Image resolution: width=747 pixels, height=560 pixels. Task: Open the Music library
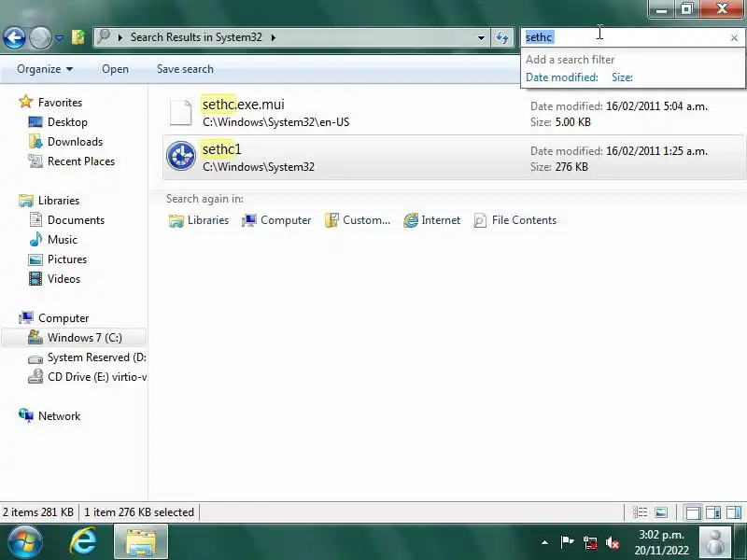[x=63, y=239]
